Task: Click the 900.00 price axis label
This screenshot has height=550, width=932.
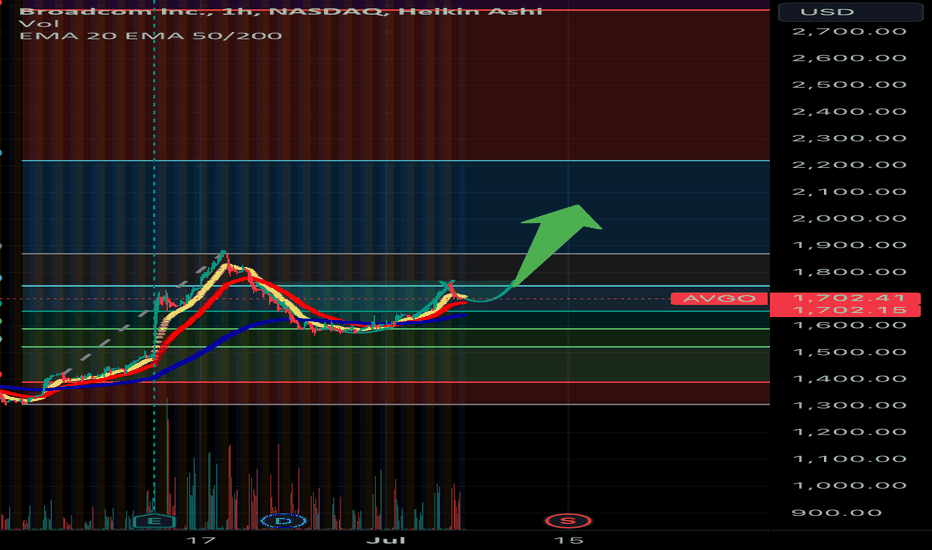Action: [836, 513]
